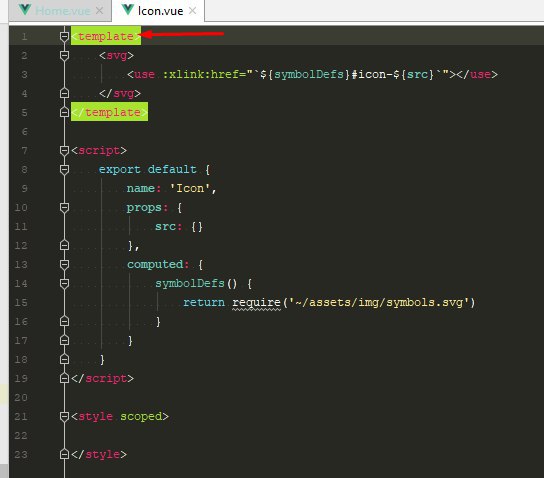The height and width of the screenshot is (478, 544).
Task: Fold the symbolDefs function on line 14
Action: tap(64, 284)
